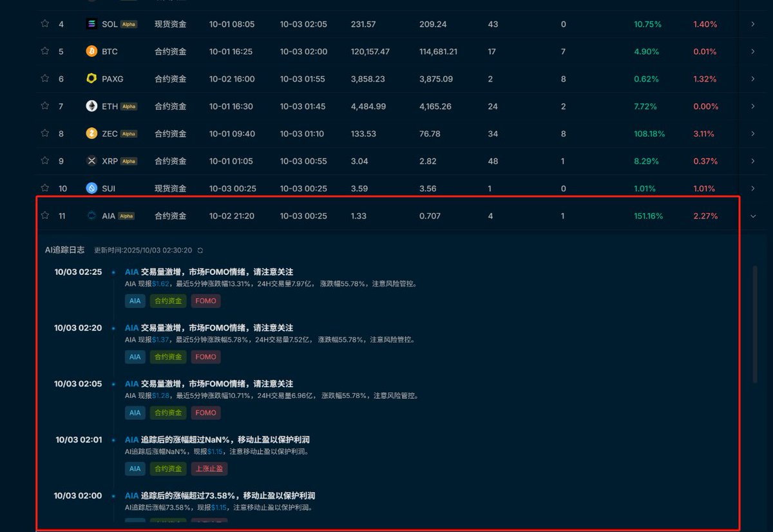
Task: Click the 10/03 02:00 log timestamp
Action: click(x=78, y=496)
